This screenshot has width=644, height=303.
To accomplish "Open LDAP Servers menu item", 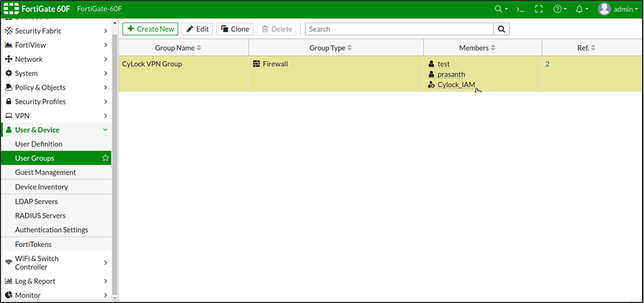I will tap(36, 202).
